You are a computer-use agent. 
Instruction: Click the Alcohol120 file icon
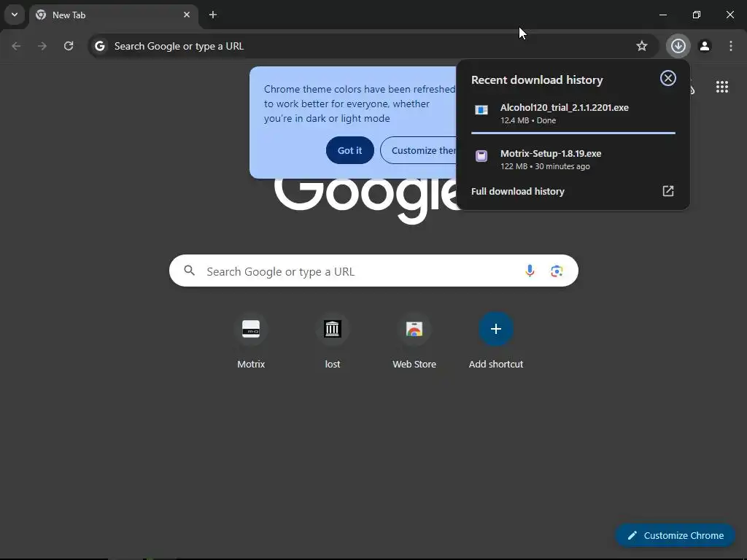(x=481, y=110)
